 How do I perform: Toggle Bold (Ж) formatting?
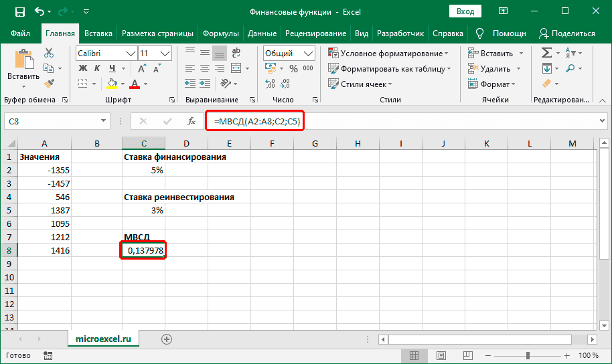click(x=83, y=68)
